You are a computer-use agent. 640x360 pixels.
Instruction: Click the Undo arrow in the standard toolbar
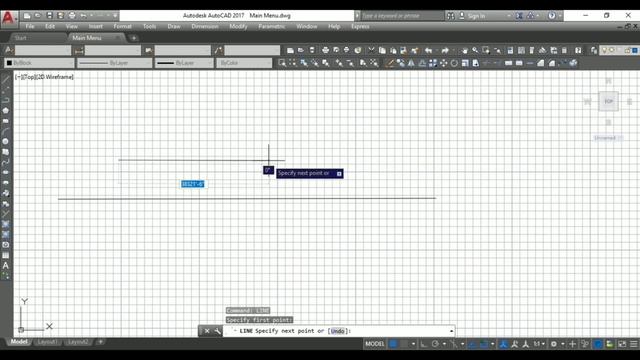pos(428,50)
